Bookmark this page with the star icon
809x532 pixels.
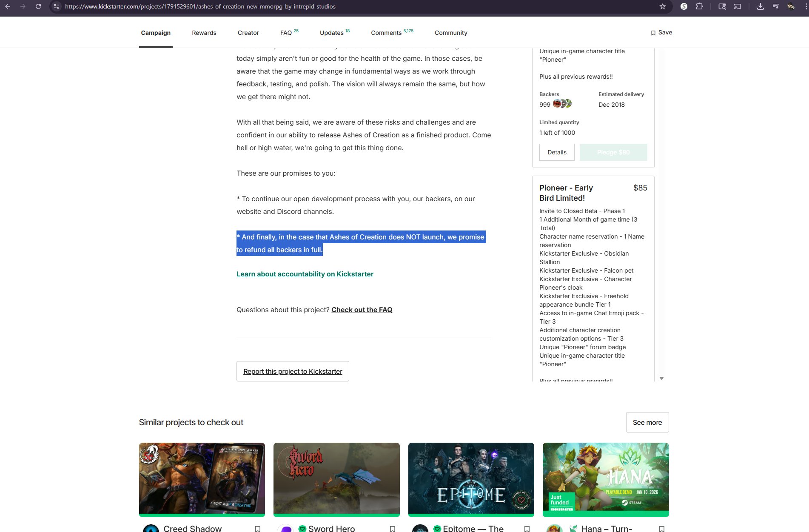point(663,6)
